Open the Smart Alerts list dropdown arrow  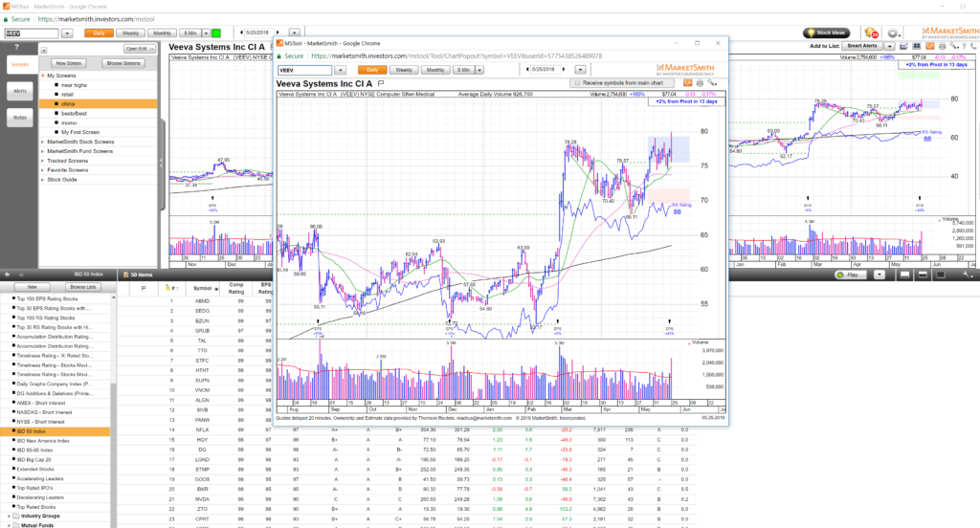pyautogui.click(x=889, y=46)
